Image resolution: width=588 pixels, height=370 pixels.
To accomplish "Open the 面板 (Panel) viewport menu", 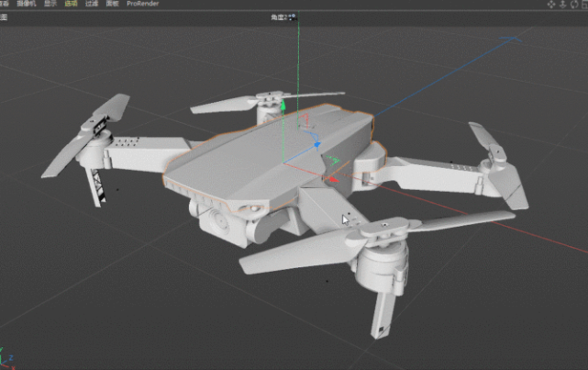I will tap(112, 4).
